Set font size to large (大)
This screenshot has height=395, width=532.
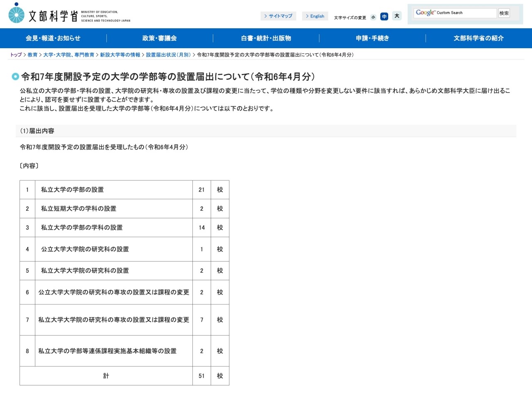pyautogui.click(x=397, y=16)
